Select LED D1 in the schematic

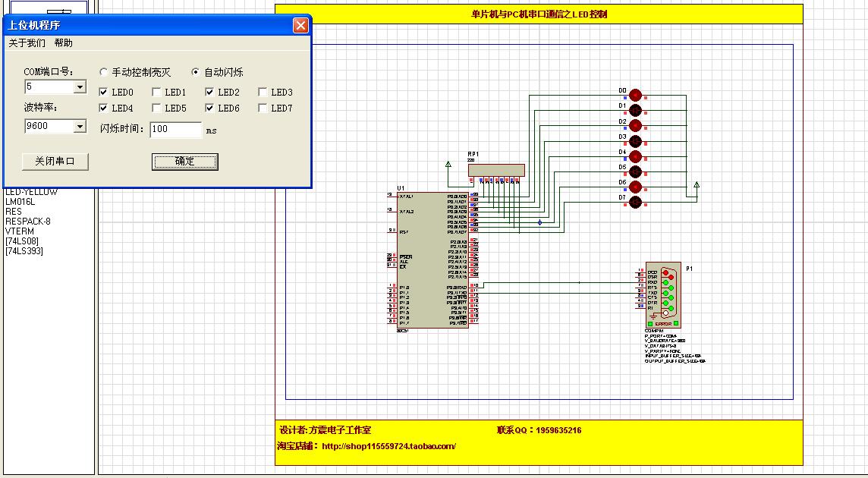tap(635, 110)
